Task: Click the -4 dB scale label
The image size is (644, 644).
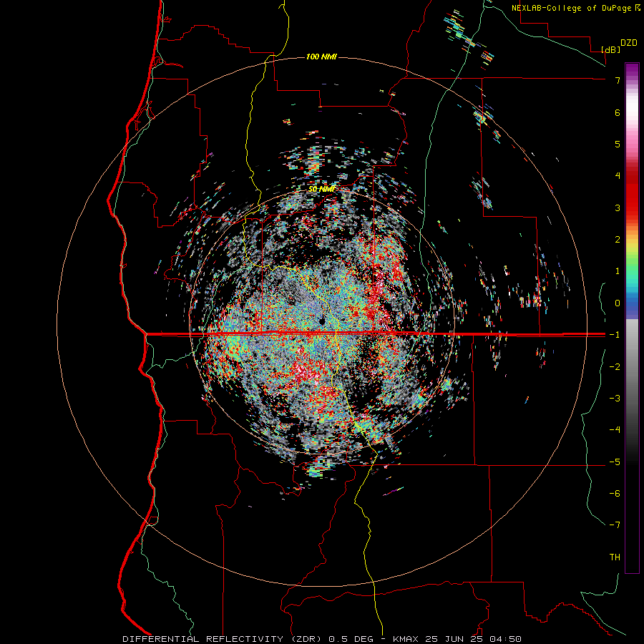Action: pyautogui.click(x=615, y=430)
